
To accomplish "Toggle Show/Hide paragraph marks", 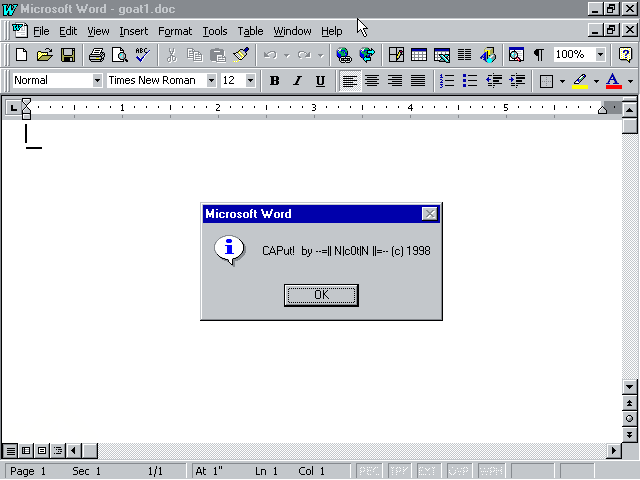I will [x=539, y=55].
